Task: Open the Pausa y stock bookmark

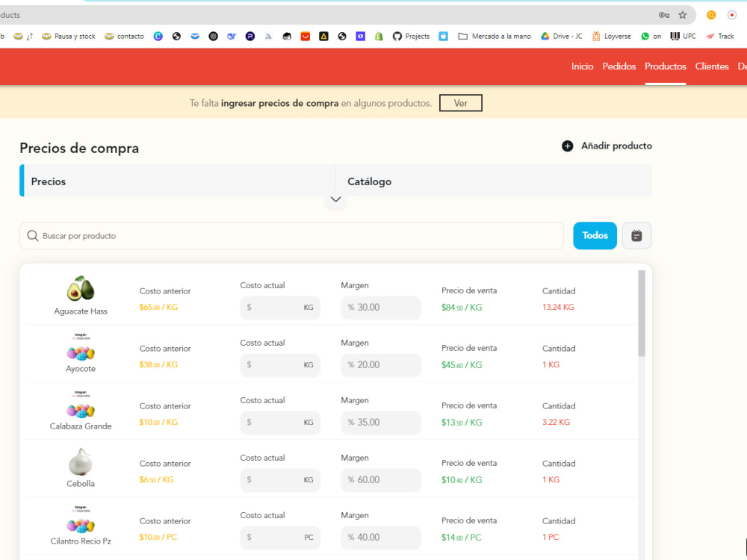Action: click(x=69, y=36)
